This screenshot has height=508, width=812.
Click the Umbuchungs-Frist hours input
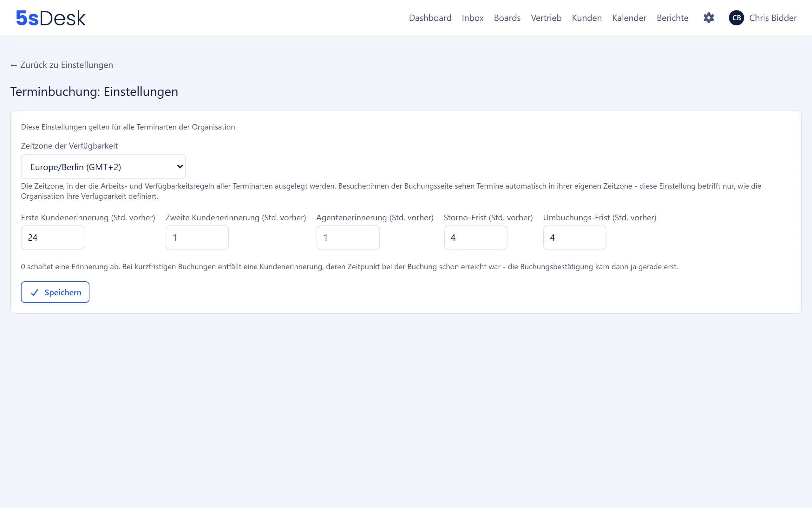point(575,237)
